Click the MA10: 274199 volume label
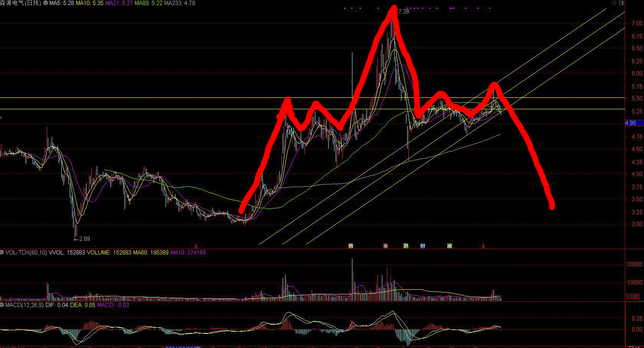The width and height of the screenshot is (644, 348). coord(188,253)
